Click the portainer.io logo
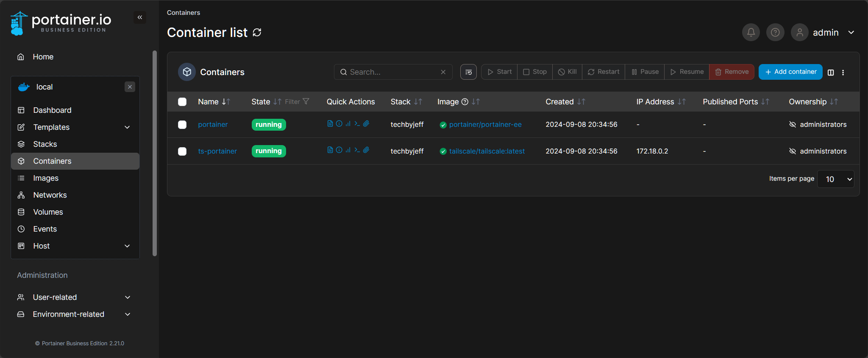868x358 pixels. pyautogui.click(x=61, y=23)
